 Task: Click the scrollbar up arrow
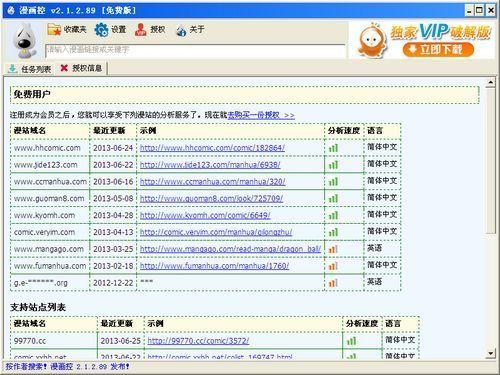(491, 82)
